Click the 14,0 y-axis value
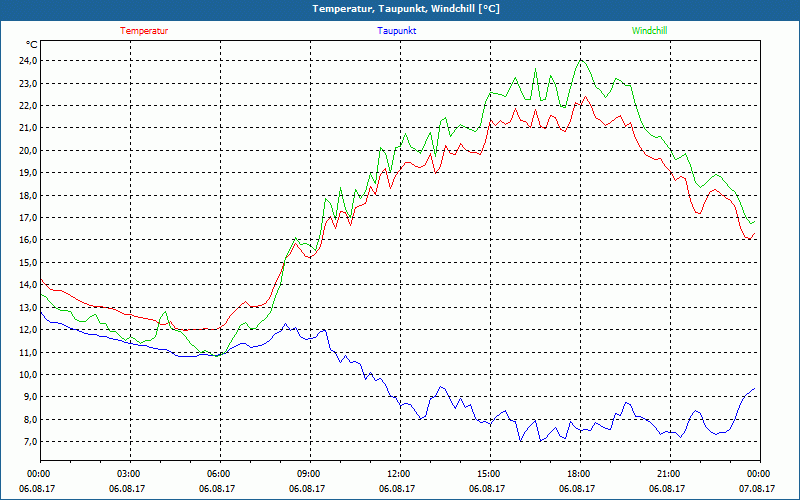 pyautogui.click(x=29, y=285)
